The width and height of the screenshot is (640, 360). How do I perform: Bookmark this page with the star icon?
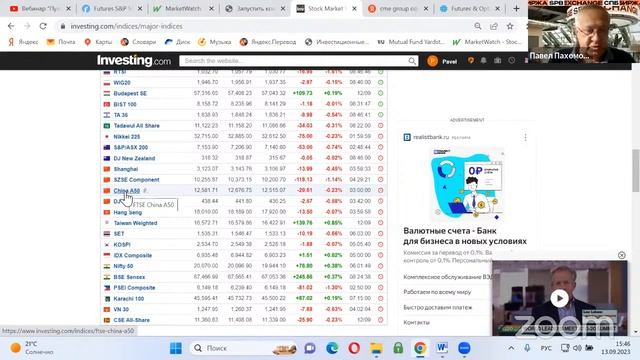pos(510,26)
